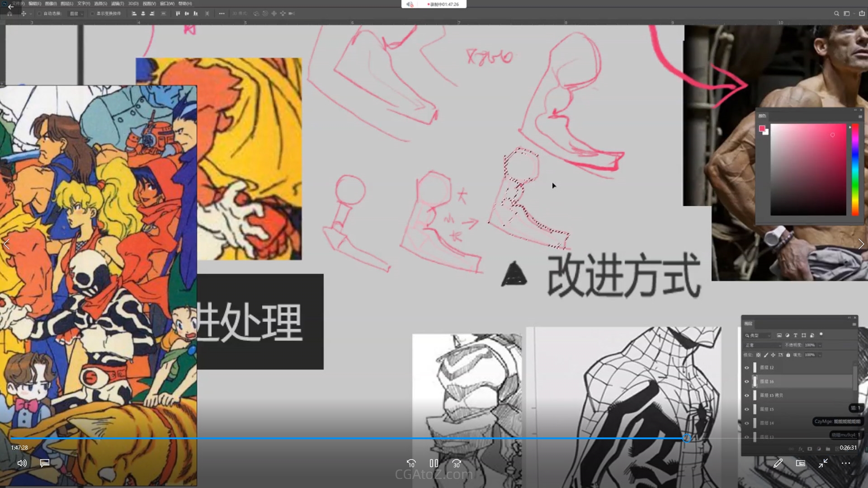Screen dimensions: 868x488
Task: Expand the 不透明度 opacity dropdown arrow
Action: [x=820, y=345]
